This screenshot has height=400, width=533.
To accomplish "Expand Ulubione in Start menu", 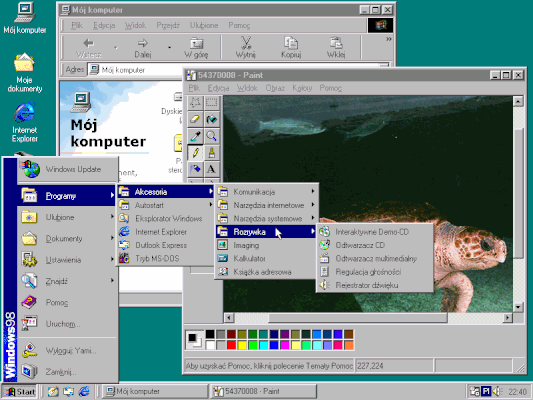I will 67,217.
